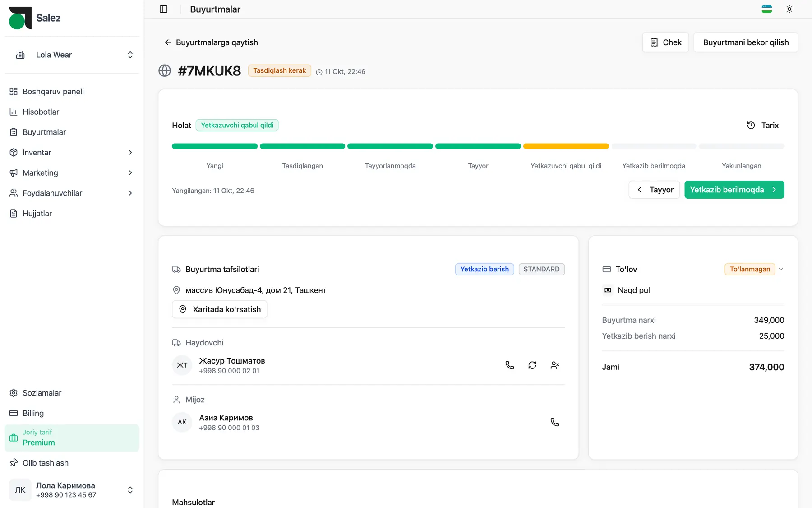
Task: Click the Hisobotlar chart icon
Action: (14, 112)
